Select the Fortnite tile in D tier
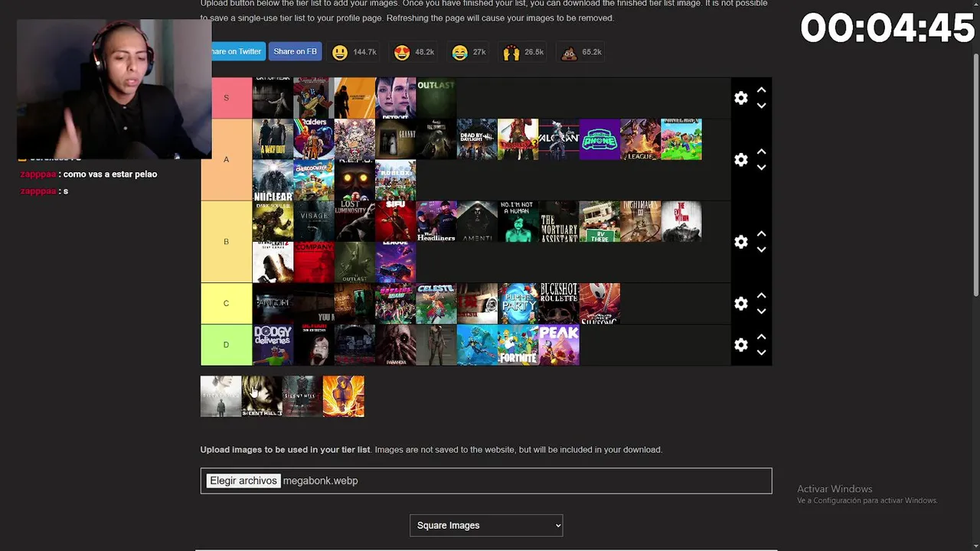The height and width of the screenshot is (551, 980). 518,345
